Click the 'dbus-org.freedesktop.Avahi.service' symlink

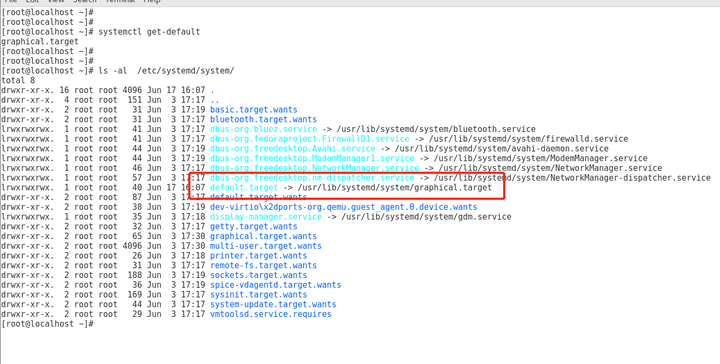(292, 149)
